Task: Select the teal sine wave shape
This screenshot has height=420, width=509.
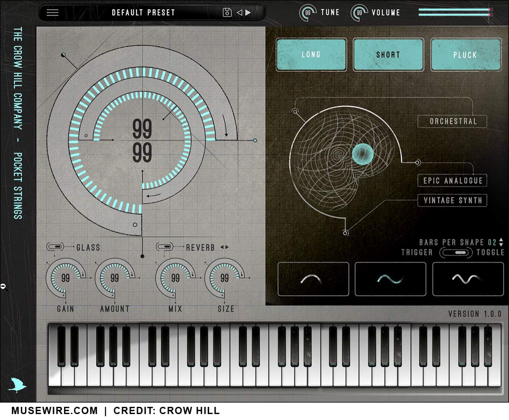Action: pos(390,279)
